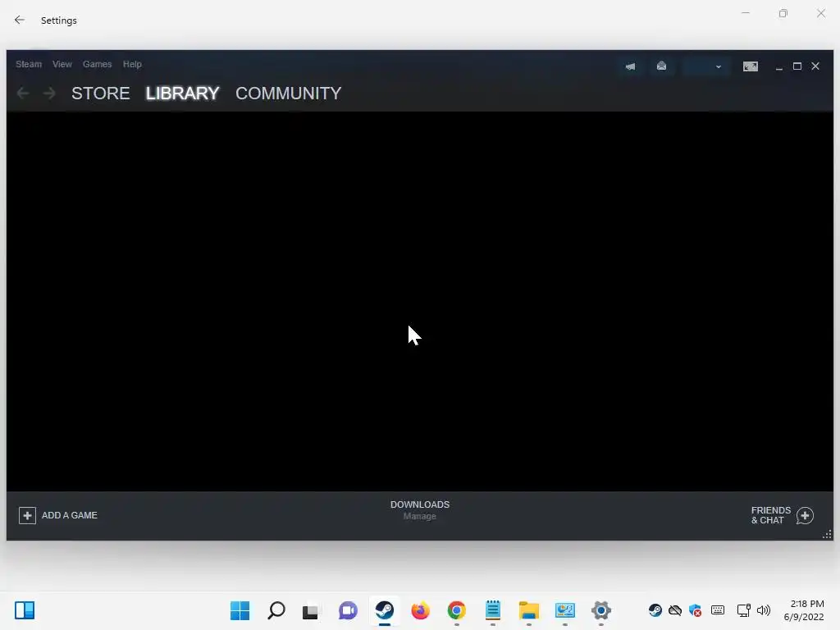Open Steam notifications envelope icon

(662, 66)
